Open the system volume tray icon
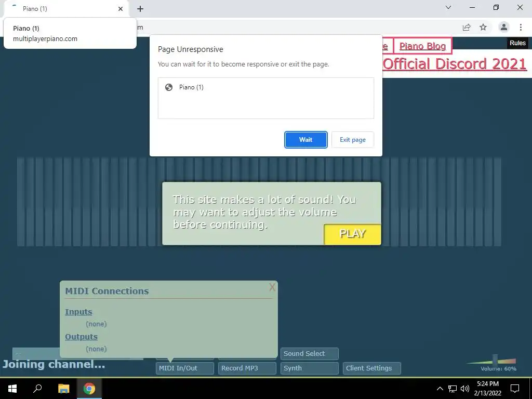Image resolution: width=532 pixels, height=399 pixels. [x=465, y=389]
